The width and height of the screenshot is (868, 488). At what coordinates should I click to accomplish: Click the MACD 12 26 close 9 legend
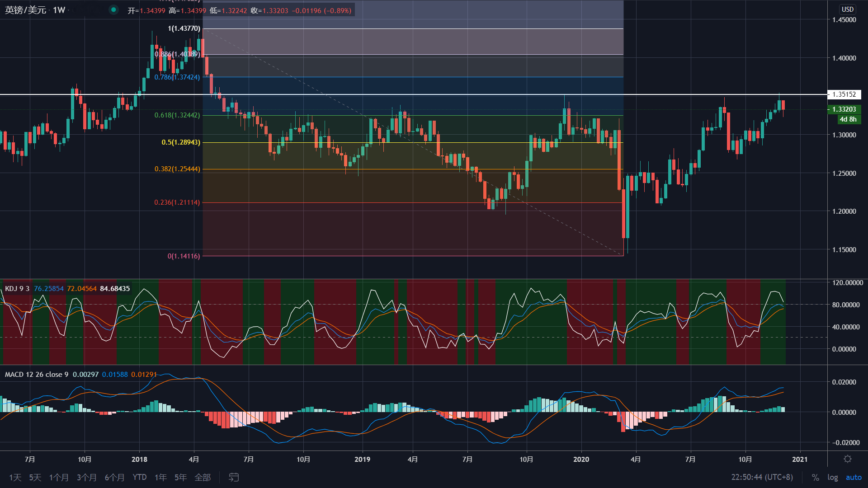point(36,374)
